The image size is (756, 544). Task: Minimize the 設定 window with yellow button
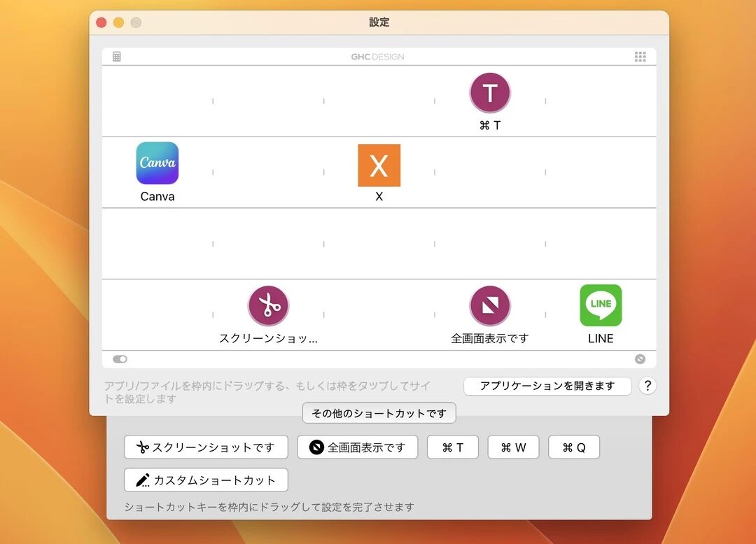[x=118, y=22]
